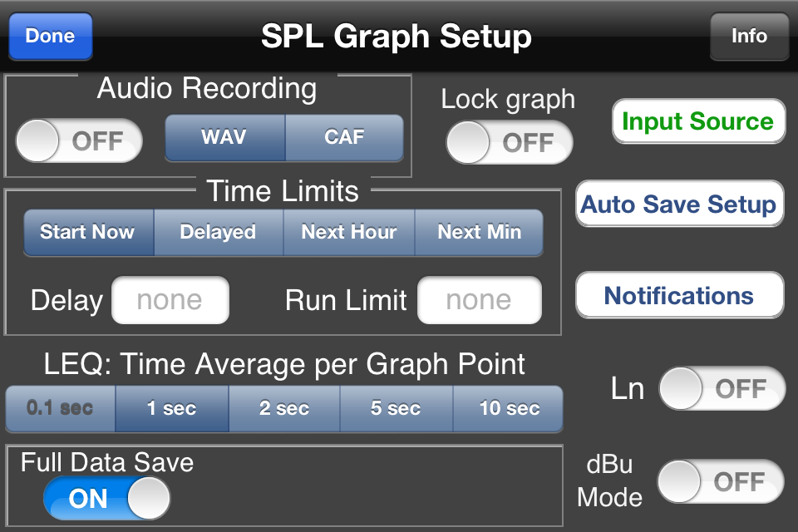Select 10 sec LEQ average
798x532 pixels.
(x=508, y=409)
